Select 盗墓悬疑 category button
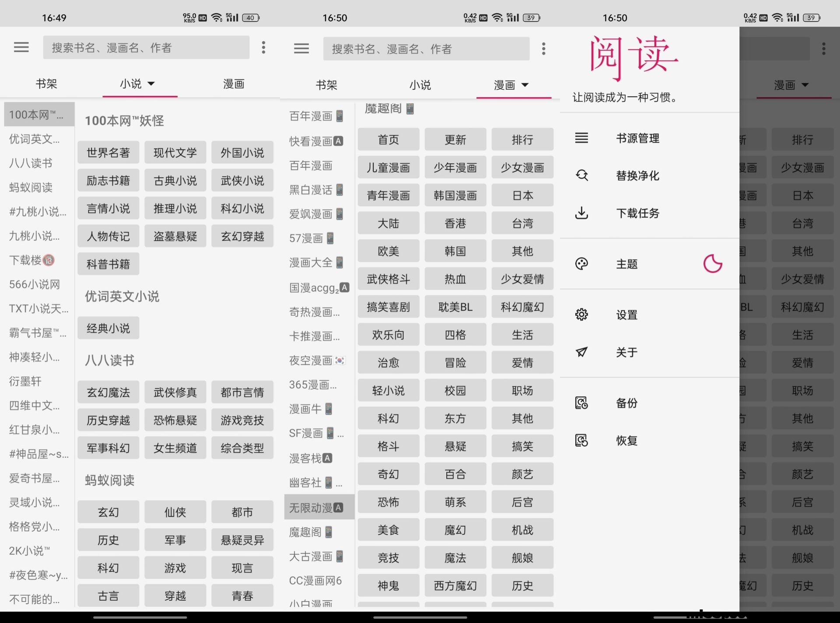This screenshot has width=840, height=623. pos(175,236)
